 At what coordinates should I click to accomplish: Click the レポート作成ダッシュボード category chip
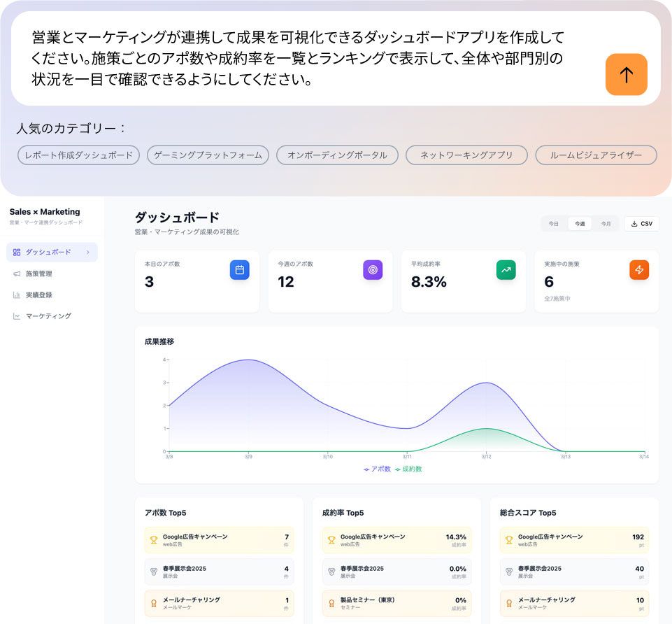pyautogui.click(x=78, y=155)
